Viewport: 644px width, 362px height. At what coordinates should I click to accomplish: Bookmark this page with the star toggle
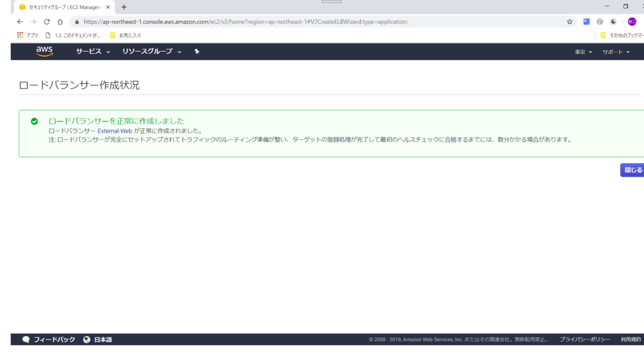click(x=568, y=21)
